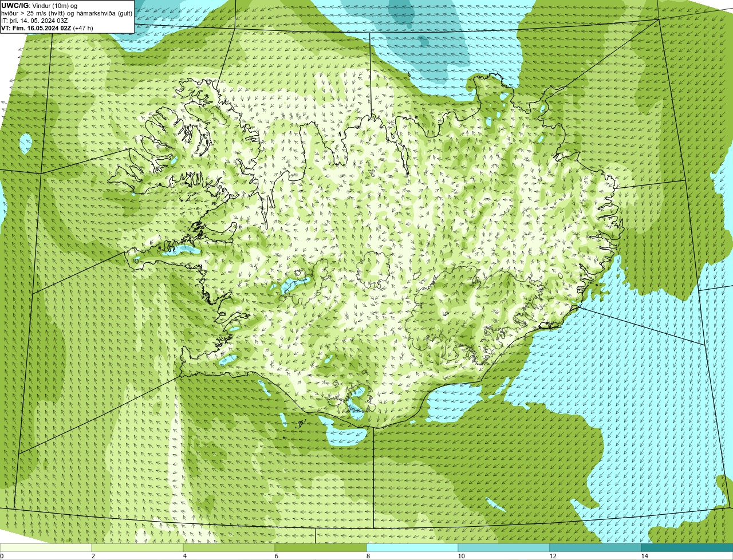The width and height of the screenshot is (733, 560).
Task: Click the cyan 10–12 m/s legend swatch
Action: [504, 547]
